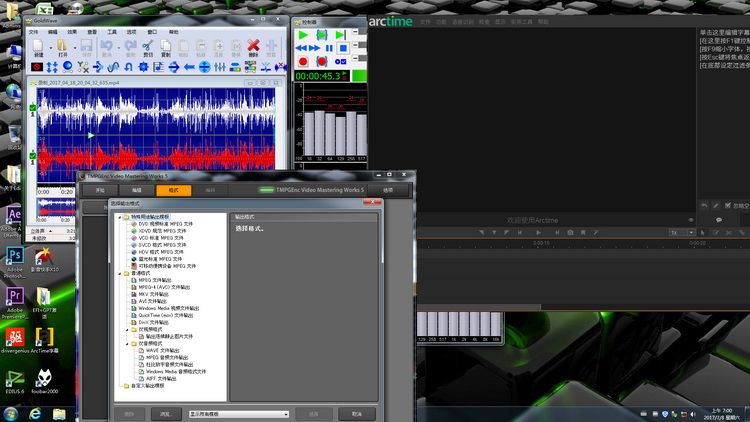The image size is (750, 422).
Task: Click the play-to-end green button in control window
Action: coord(340,35)
